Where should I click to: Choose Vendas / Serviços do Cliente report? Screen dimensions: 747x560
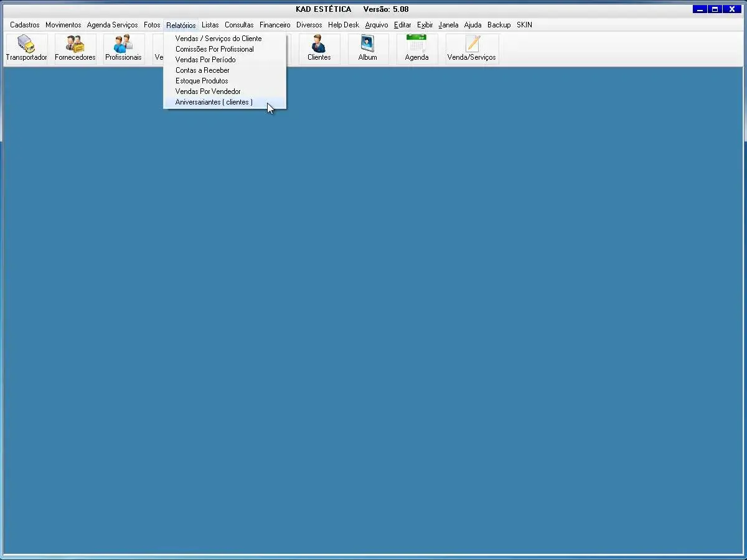pyautogui.click(x=218, y=39)
